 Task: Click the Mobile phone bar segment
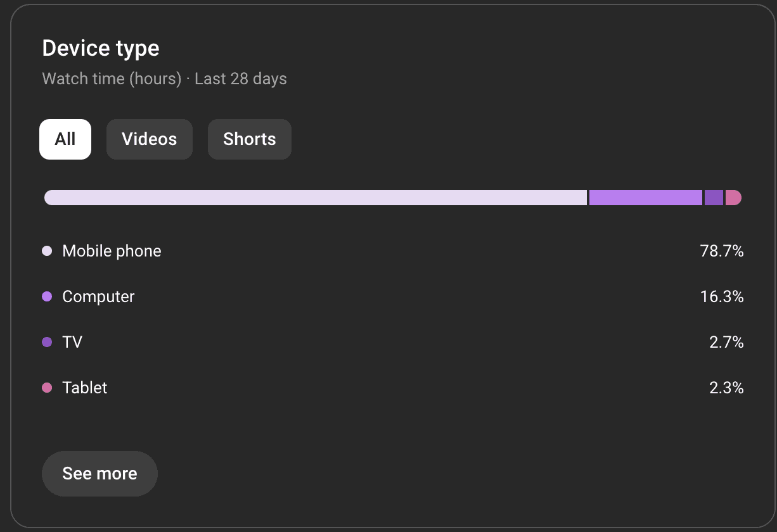pos(316,198)
